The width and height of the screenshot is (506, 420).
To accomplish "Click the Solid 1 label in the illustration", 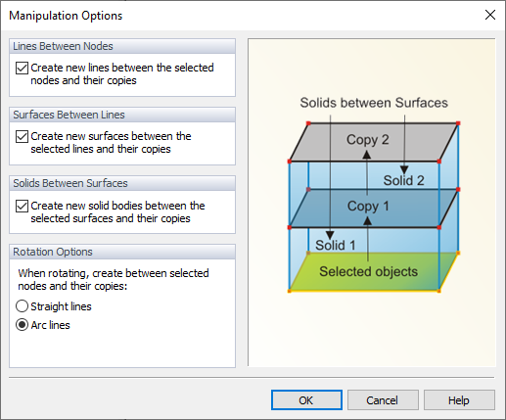I will [x=336, y=246].
